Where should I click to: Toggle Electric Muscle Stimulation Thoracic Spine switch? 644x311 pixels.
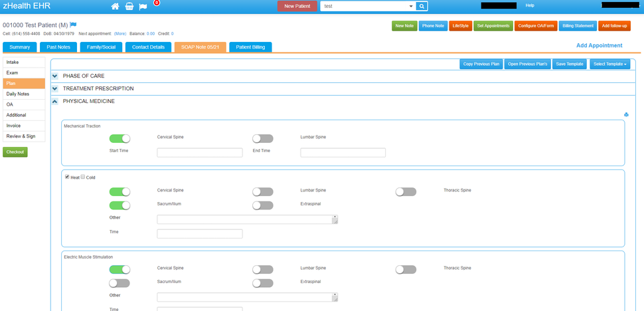(406, 270)
